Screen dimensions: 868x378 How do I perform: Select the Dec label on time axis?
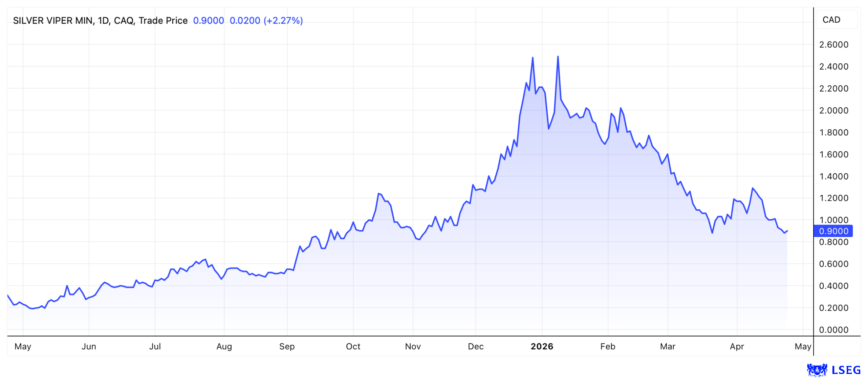click(x=475, y=346)
